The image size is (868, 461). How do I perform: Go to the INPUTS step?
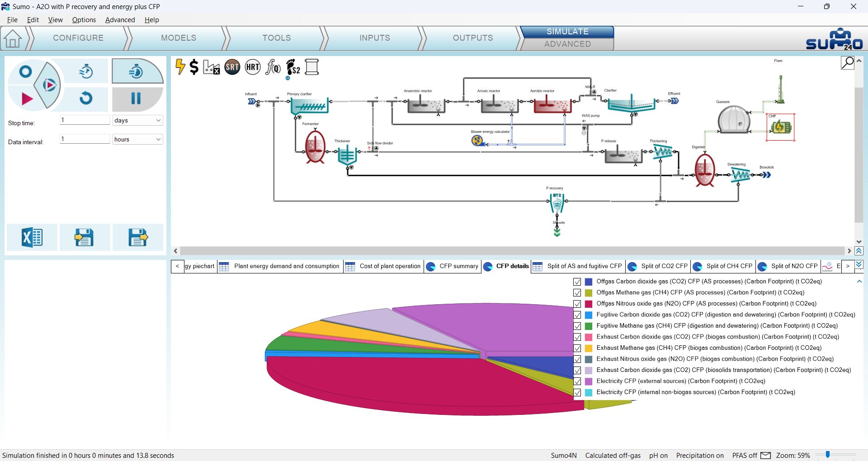point(375,38)
